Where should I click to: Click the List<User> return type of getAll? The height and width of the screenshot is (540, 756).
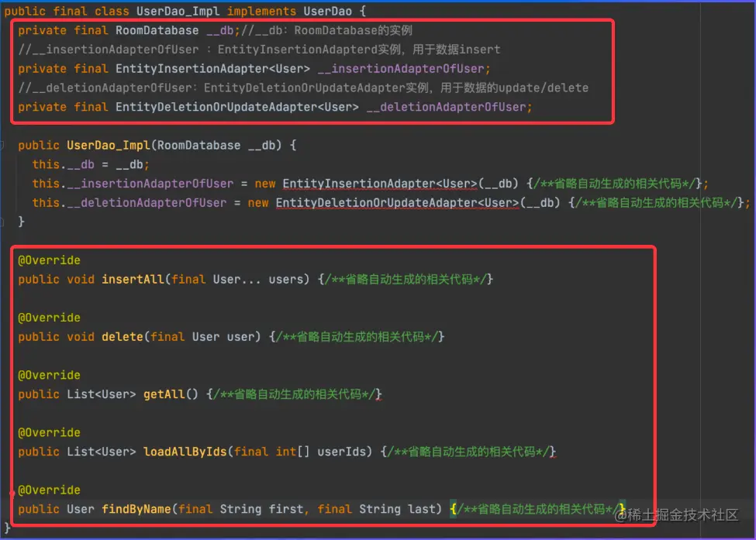tap(102, 394)
